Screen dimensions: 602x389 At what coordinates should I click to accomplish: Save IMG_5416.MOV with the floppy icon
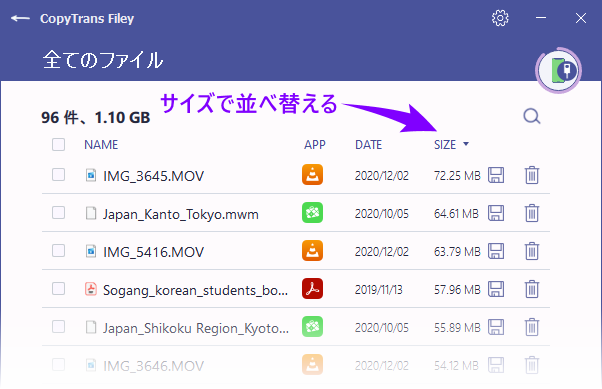click(496, 251)
